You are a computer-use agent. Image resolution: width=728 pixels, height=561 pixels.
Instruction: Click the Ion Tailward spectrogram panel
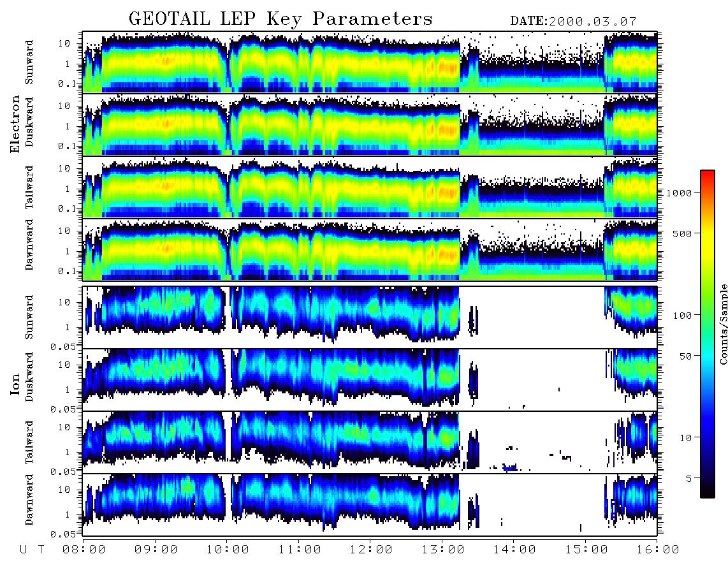pos(370,442)
